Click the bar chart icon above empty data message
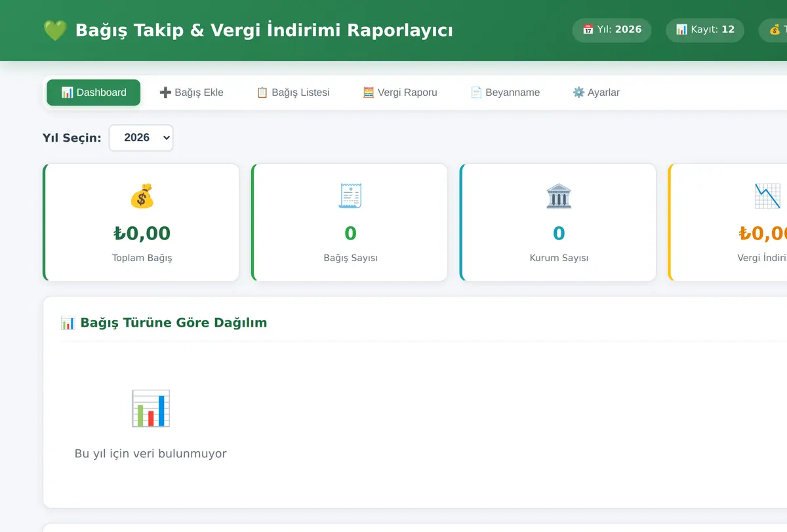 point(151,408)
